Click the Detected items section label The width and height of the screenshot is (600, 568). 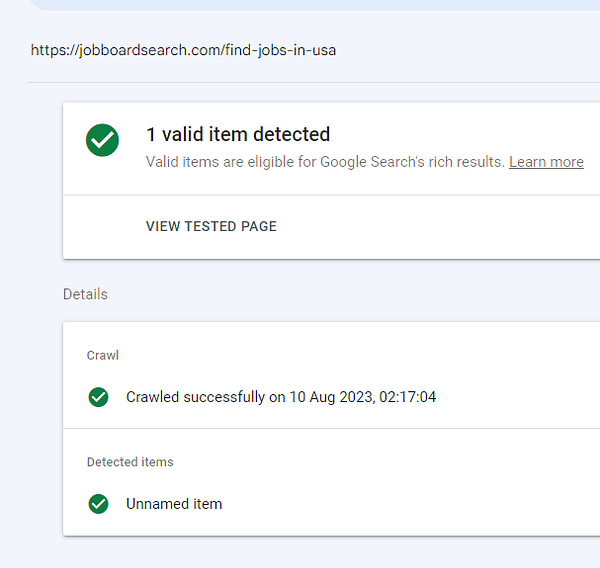coord(130,462)
